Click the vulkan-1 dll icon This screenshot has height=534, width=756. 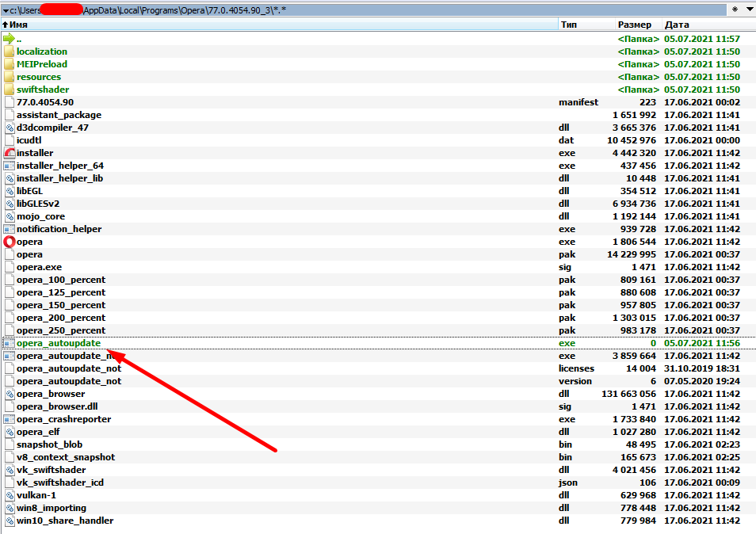(x=10, y=495)
